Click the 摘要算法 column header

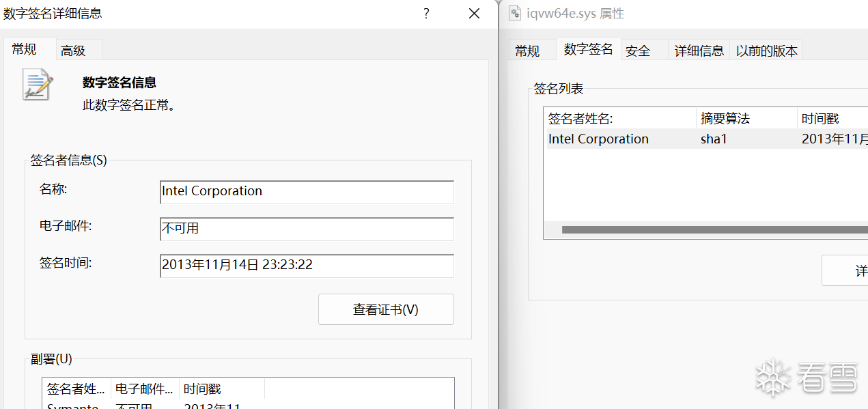point(746,119)
